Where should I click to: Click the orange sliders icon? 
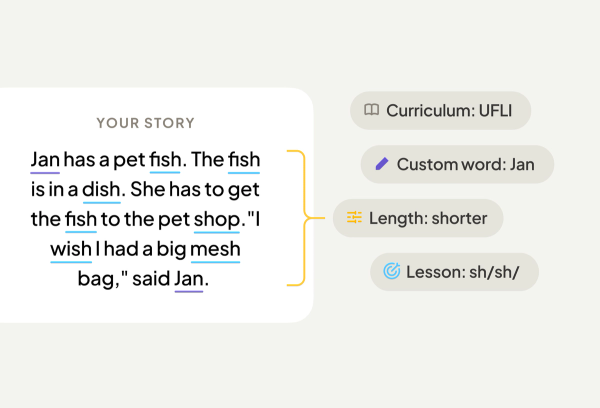(x=354, y=218)
